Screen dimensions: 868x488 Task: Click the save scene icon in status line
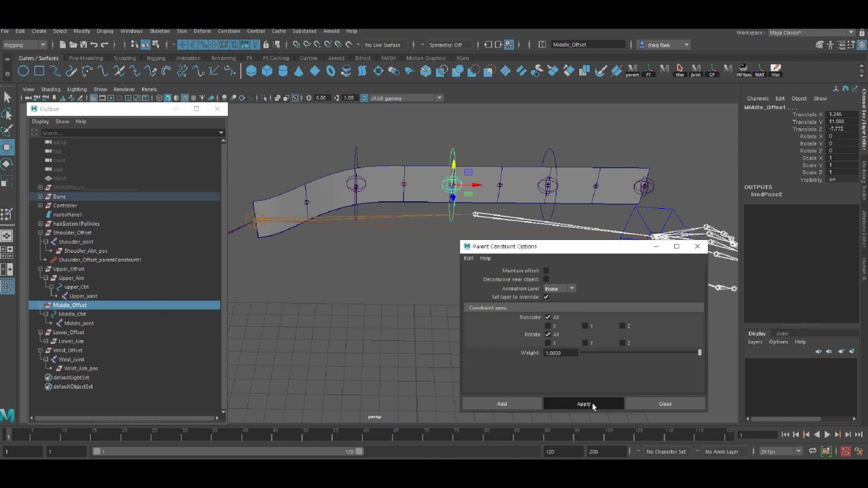83,45
